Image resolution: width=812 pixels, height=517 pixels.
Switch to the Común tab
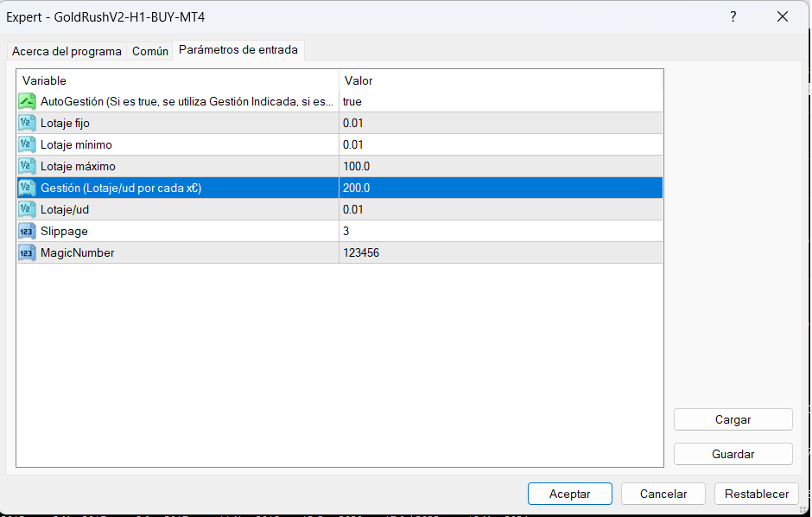[x=150, y=51]
